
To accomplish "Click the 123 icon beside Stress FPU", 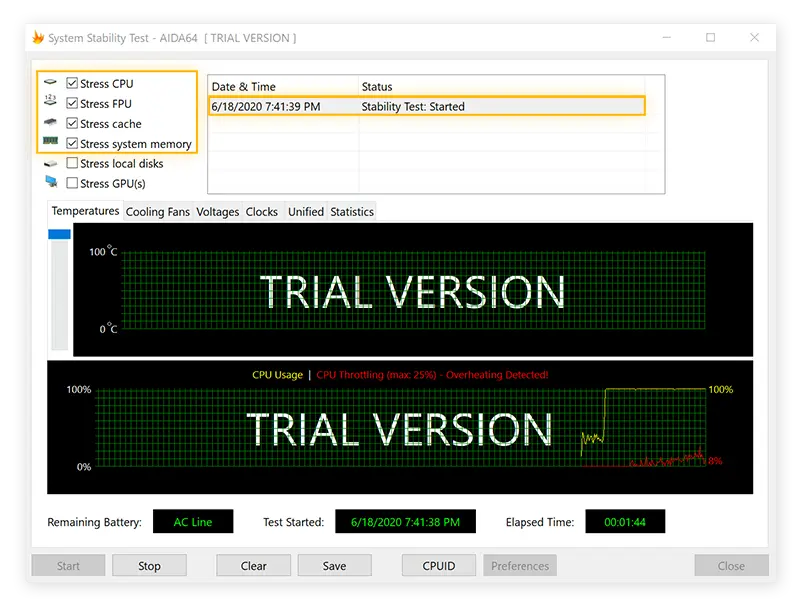I will (50, 100).
